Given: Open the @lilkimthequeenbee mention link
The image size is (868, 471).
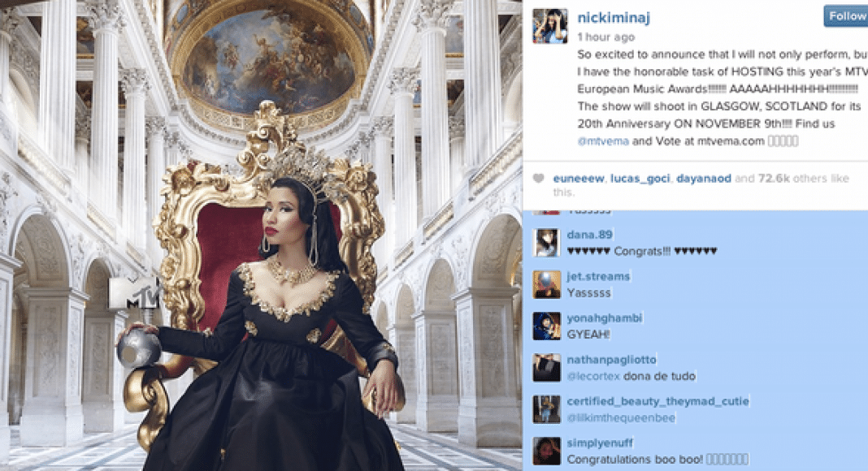Looking at the screenshot, I should coord(621,418).
